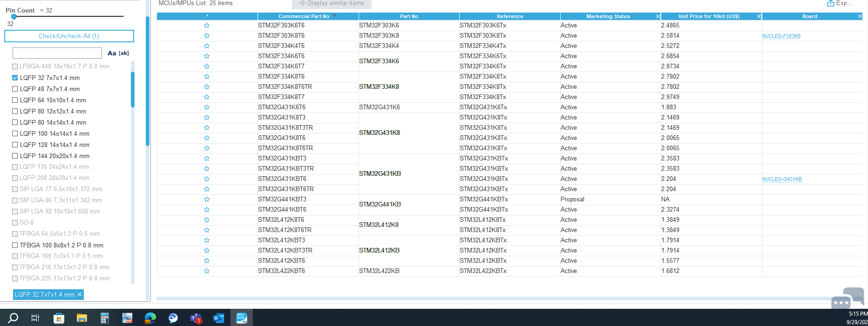Sort by Unit Price for 10kU header
The height and width of the screenshot is (326, 868).
(709, 16)
